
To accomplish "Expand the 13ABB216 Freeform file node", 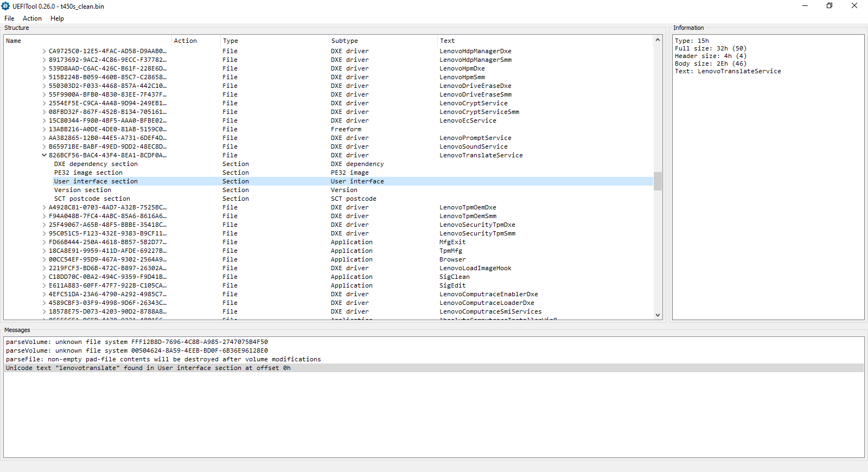I will click(x=44, y=129).
